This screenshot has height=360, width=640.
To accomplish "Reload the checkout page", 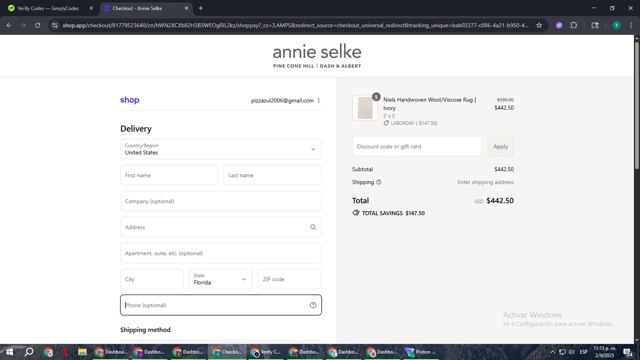I will (37, 25).
